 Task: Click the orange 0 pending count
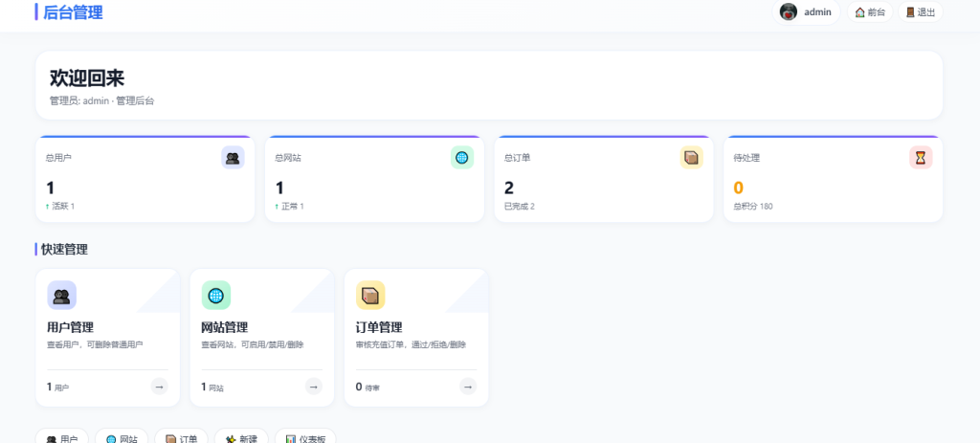pos(738,188)
